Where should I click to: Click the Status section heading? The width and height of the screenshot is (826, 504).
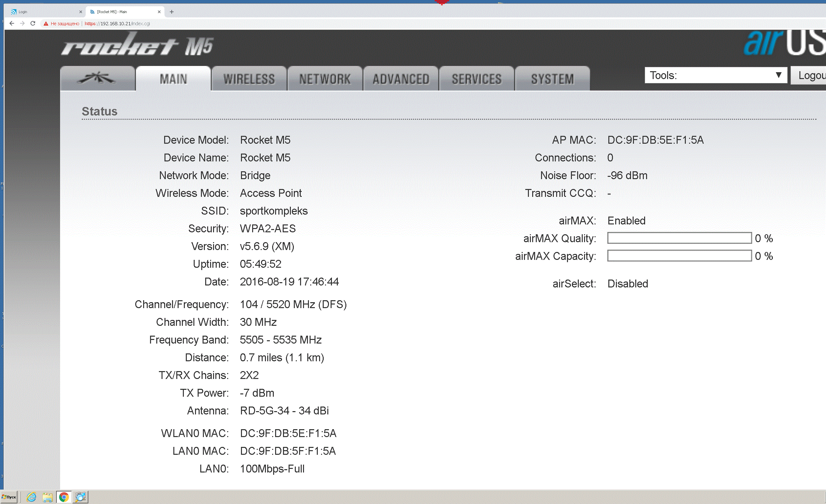click(x=99, y=112)
